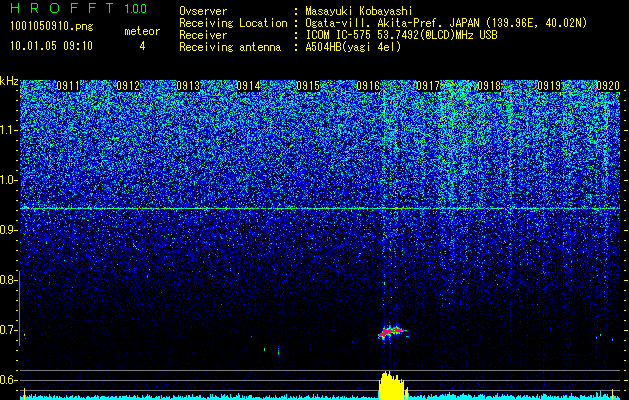Viewport: 629px width, 400px height.
Task: Click the 0915 time marker
Action: [x=308, y=86]
